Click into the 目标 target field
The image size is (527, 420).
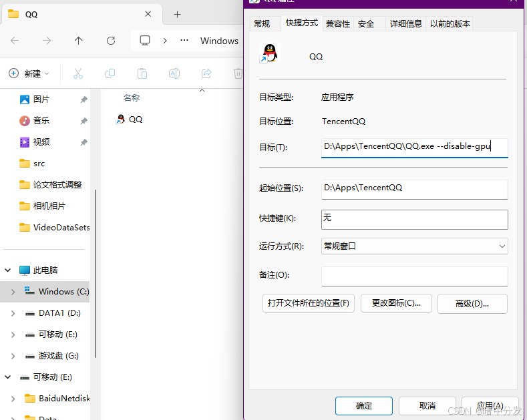[x=414, y=148]
